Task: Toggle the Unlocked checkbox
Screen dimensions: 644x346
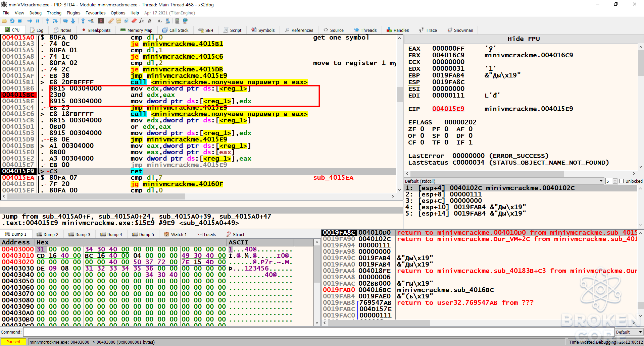Action: coord(622,181)
